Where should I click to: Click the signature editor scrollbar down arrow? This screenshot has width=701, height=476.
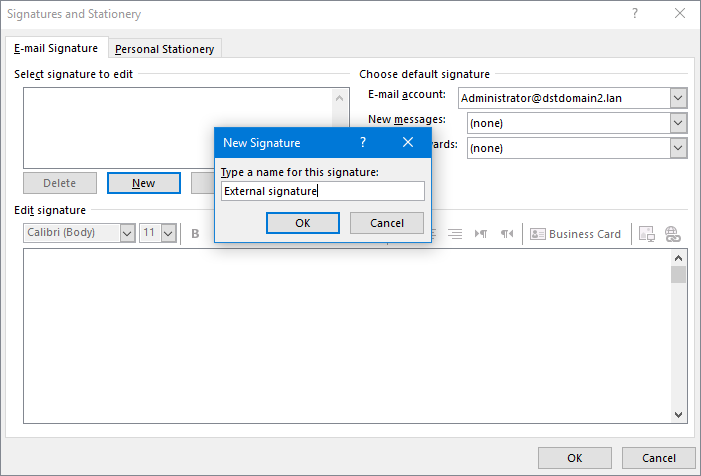click(x=678, y=415)
